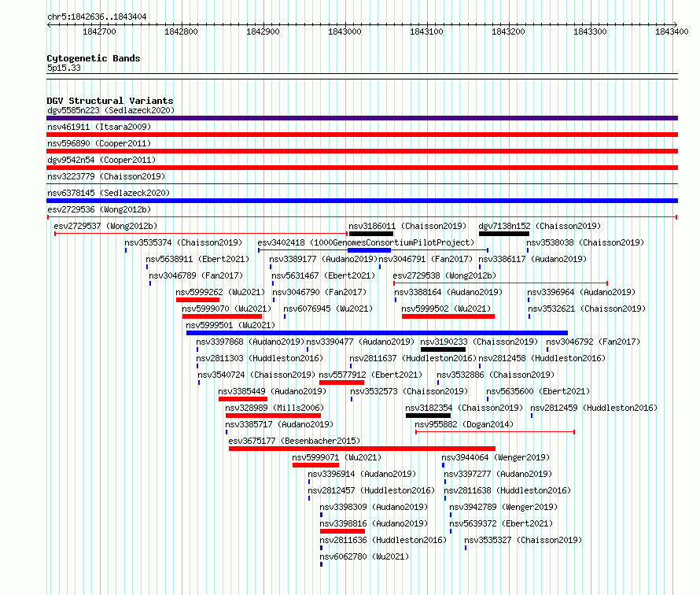Open nsv2811303 (Huddleston2016) variant
This screenshot has height=595, width=700.
[x=260, y=358]
